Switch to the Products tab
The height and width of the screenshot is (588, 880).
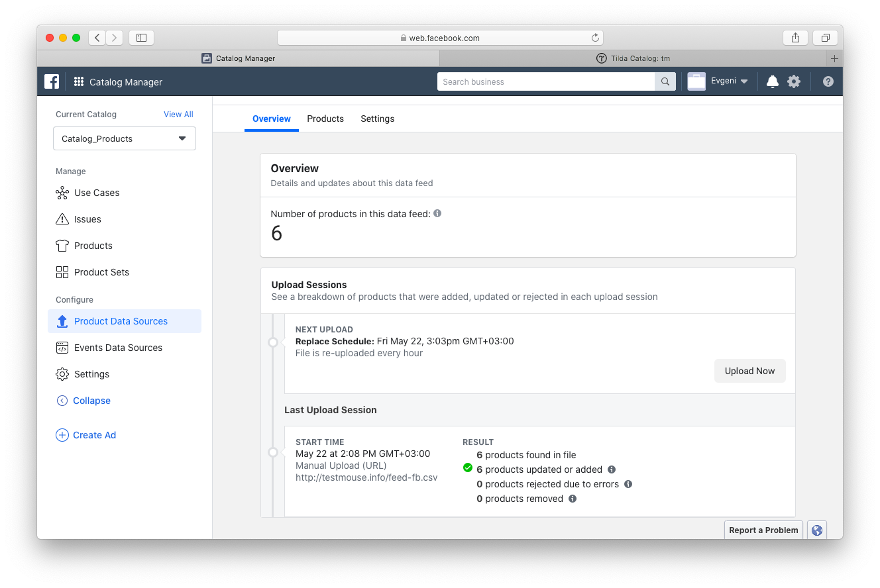point(325,119)
